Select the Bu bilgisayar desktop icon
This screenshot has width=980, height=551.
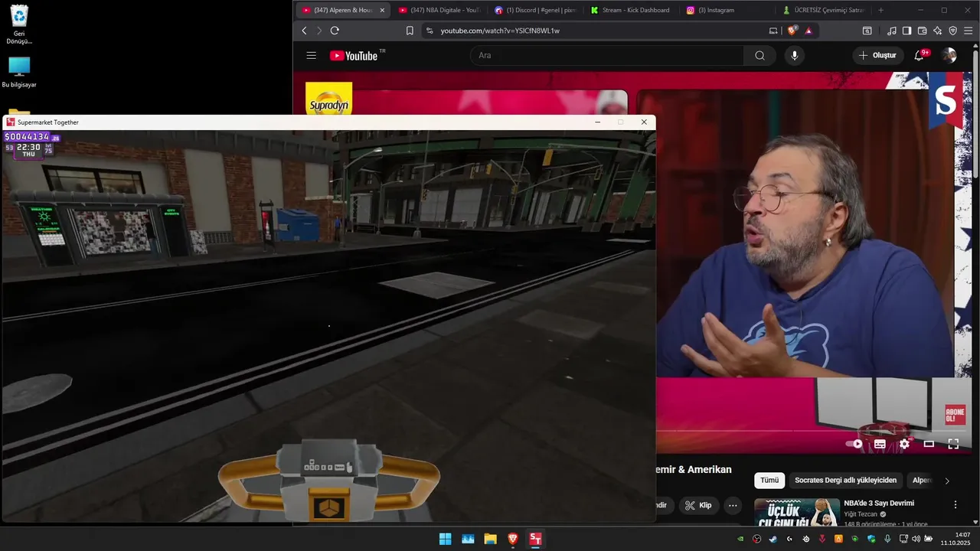click(19, 72)
